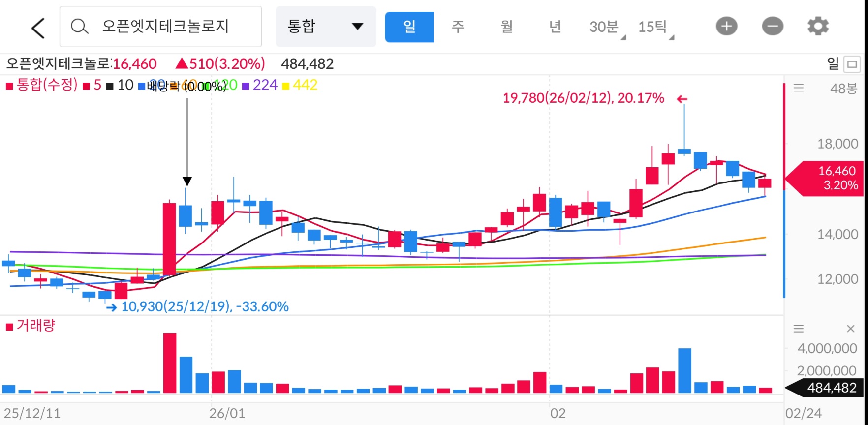Click the current price tag 16,460 3.20%
This screenshot has width=868, height=425.
click(x=824, y=178)
